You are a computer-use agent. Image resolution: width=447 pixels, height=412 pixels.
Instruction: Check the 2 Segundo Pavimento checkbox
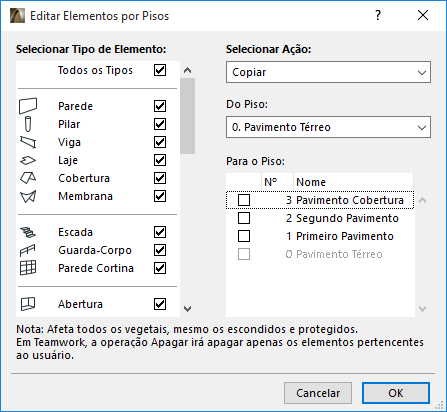pos(244,218)
